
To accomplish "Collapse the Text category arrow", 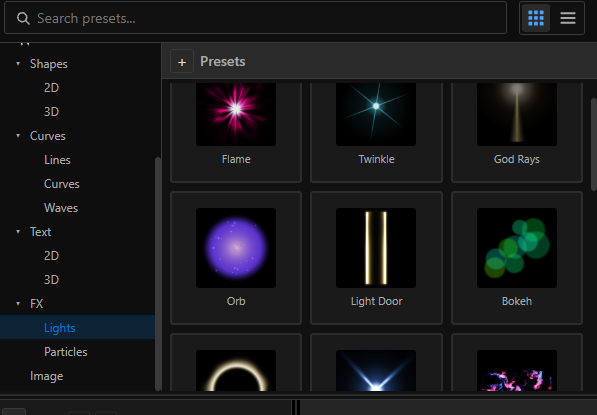I will (x=18, y=231).
